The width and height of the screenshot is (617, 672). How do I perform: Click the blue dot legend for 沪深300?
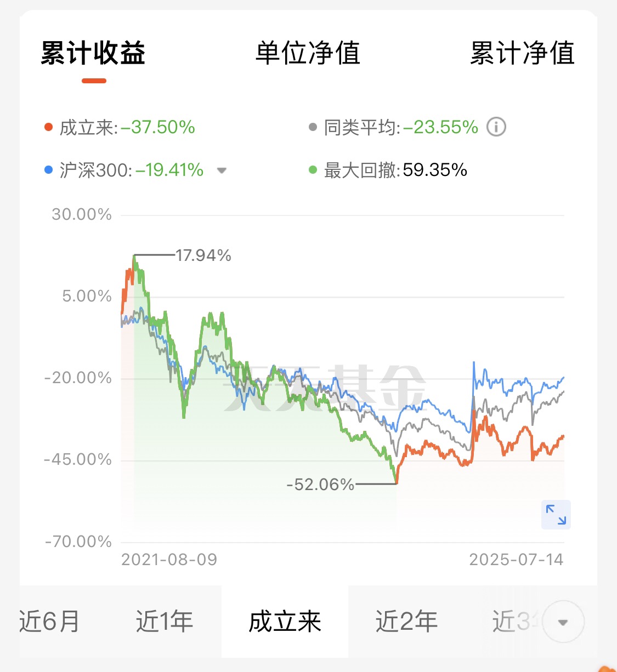coord(48,170)
